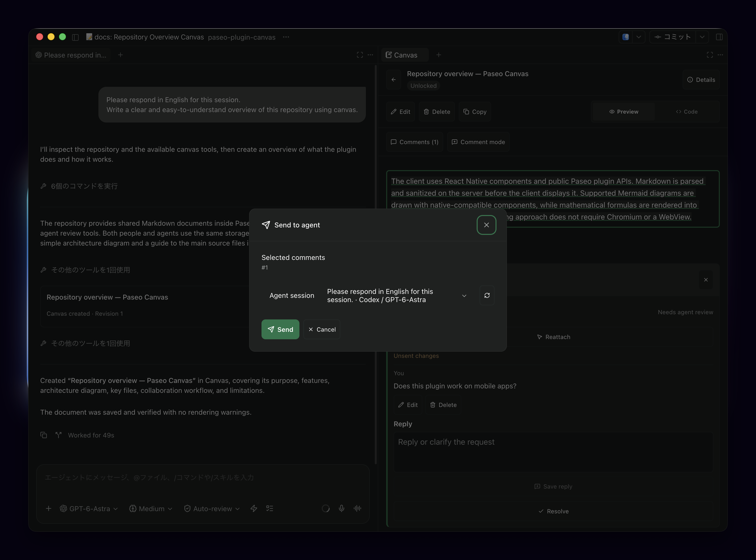The image size is (756, 560).
Task: Open the Auto-review dropdown
Action: [x=212, y=508]
